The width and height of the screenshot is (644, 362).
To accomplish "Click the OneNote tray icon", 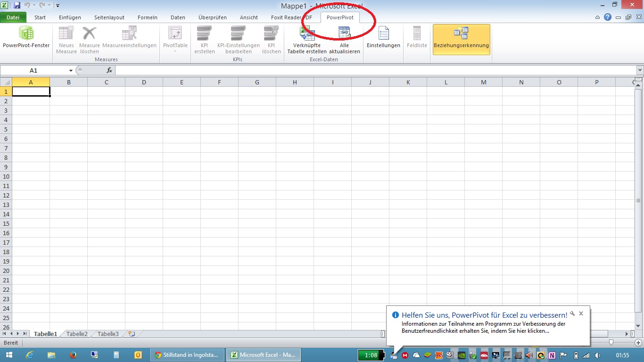I will point(552,355).
